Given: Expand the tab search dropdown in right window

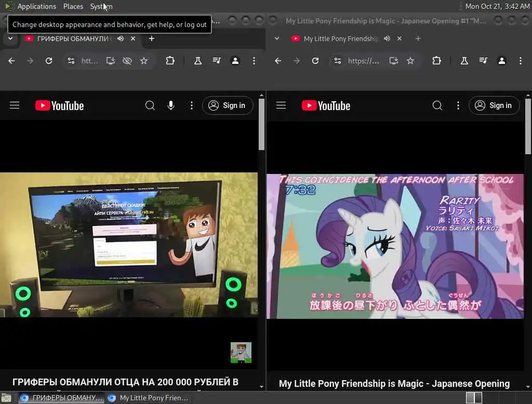Looking at the screenshot, I should (x=277, y=38).
